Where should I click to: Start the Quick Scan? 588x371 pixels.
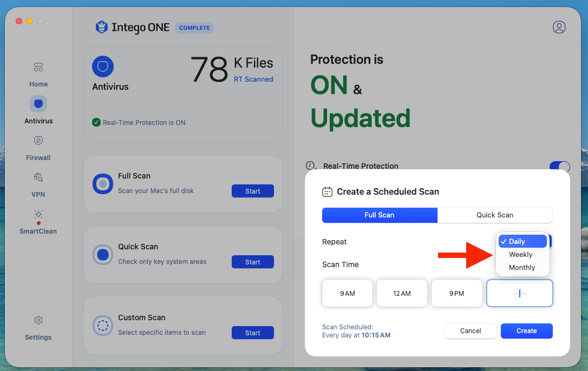pyautogui.click(x=253, y=262)
